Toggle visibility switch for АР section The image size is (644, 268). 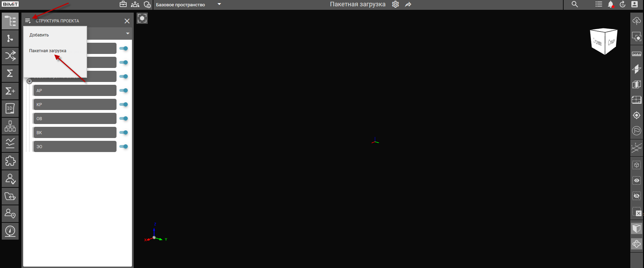(124, 90)
